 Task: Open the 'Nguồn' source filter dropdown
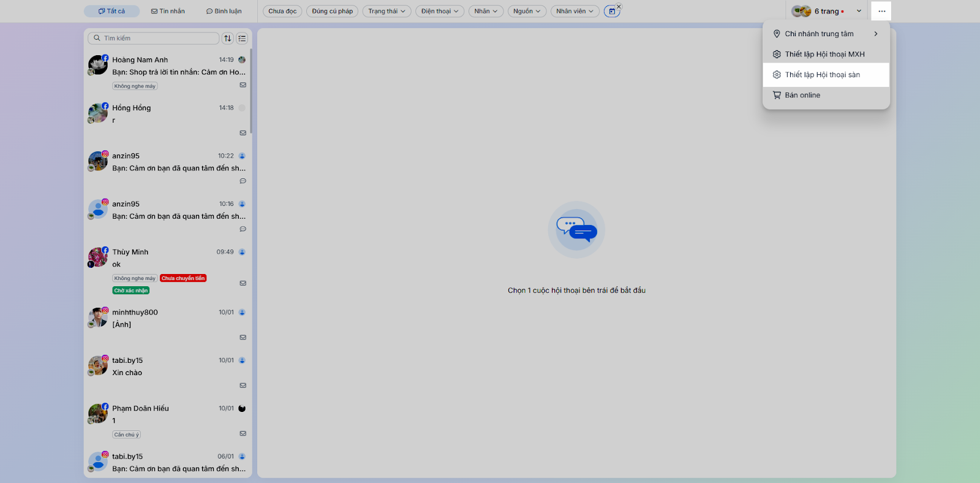pyautogui.click(x=527, y=11)
